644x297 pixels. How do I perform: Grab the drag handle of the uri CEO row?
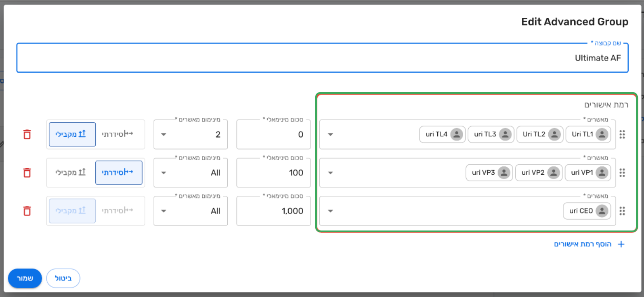tap(623, 211)
